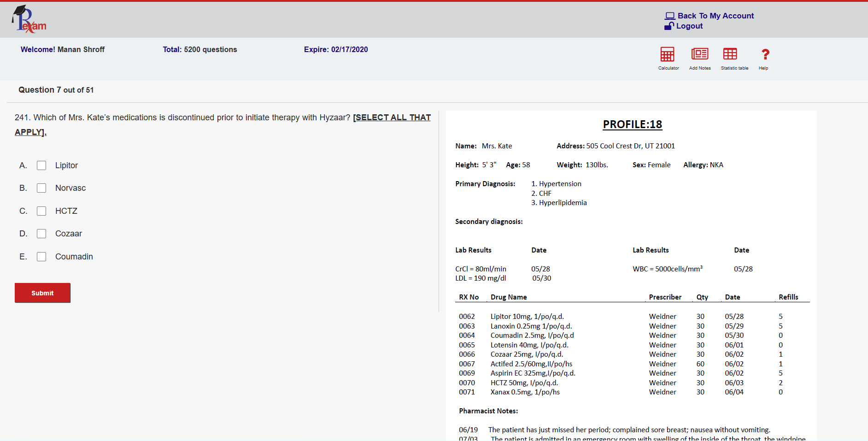The height and width of the screenshot is (441, 868).
Task: Click the Lipitor 10mg prescription row
Action: [527, 317]
